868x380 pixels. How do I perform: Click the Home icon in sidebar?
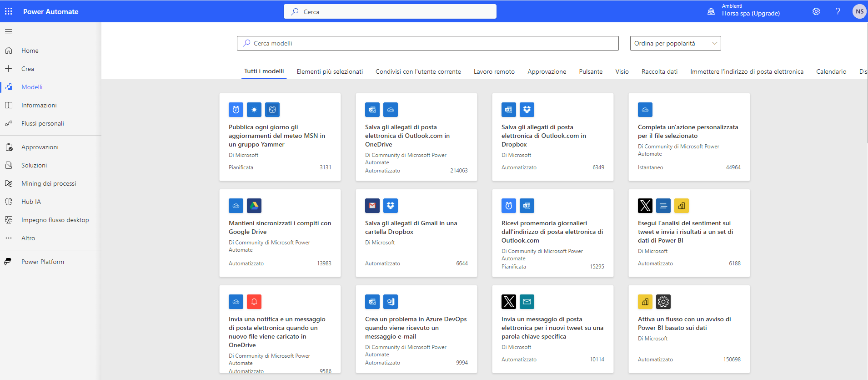[9, 51]
